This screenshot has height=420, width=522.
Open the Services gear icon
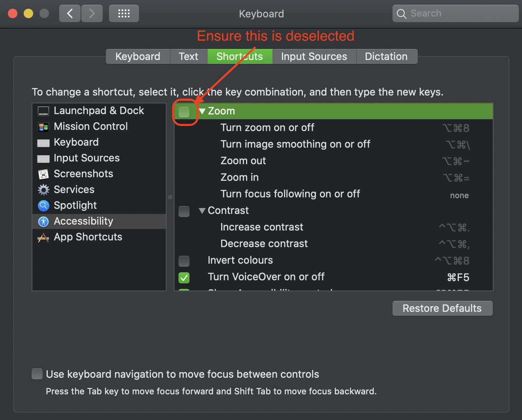click(x=43, y=190)
